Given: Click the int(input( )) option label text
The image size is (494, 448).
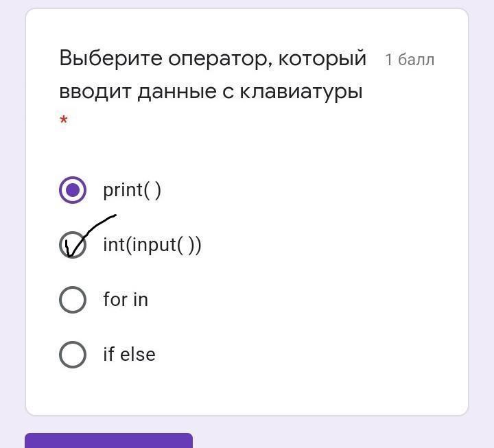Looking at the screenshot, I should [152, 245].
